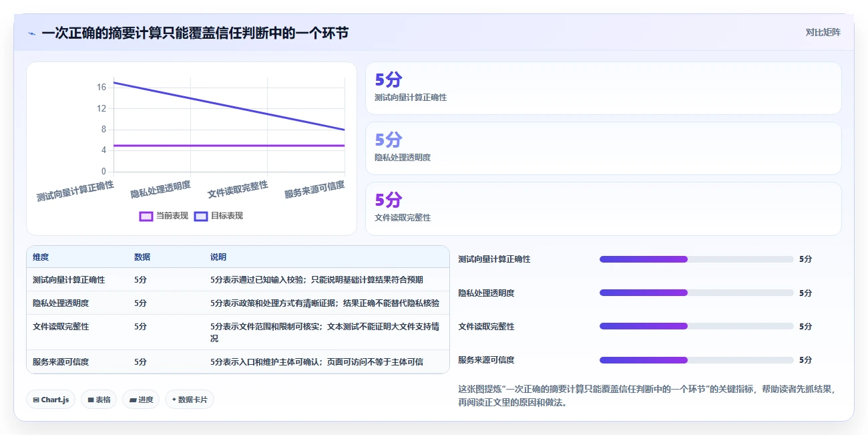868x435 pixels.
Task: Click the 隐私处理透明度 progress bar
Action: (x=696, y=293)
